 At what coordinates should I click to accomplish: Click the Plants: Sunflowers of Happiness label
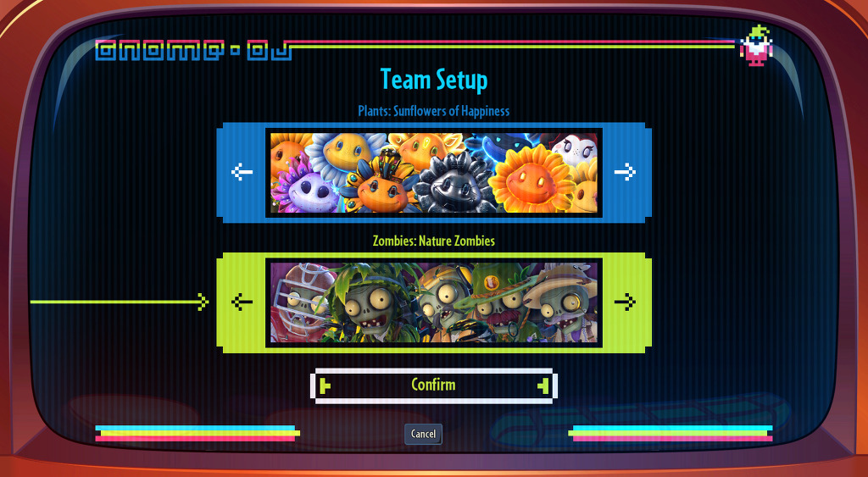coord(433,111)
